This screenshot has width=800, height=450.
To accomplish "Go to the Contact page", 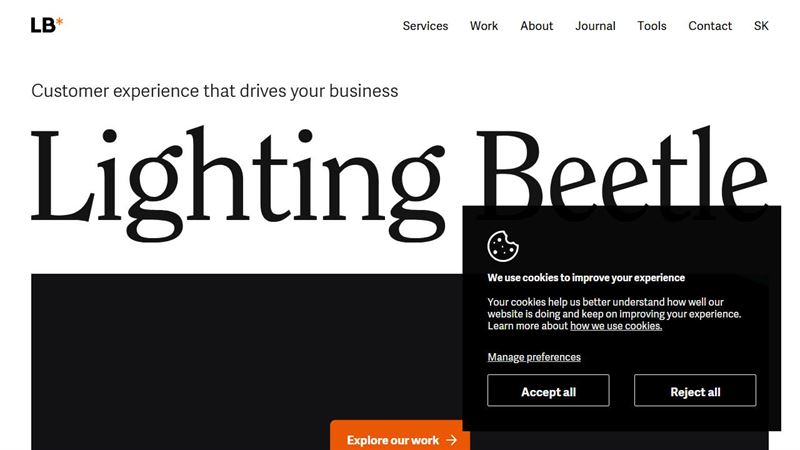I will tap(710, 26).
